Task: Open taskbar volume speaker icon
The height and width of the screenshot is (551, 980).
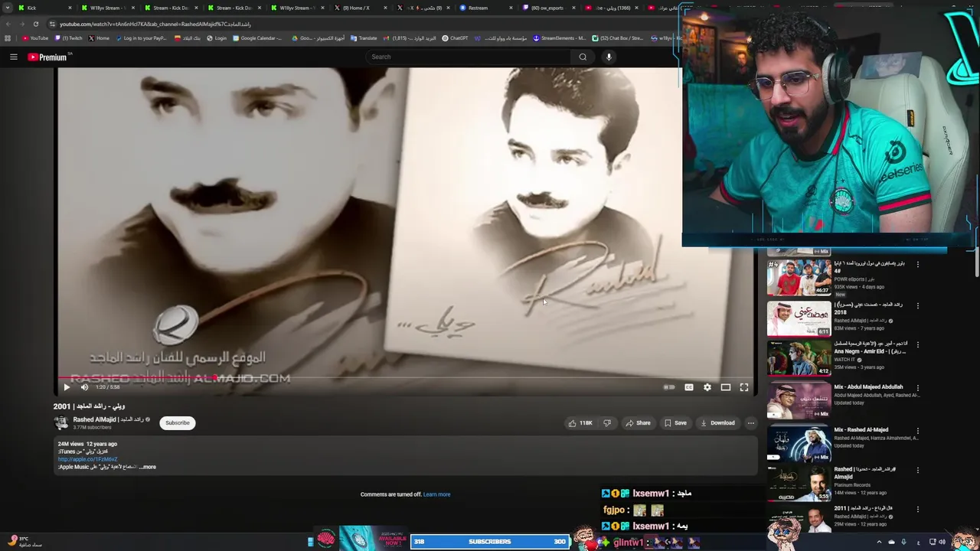Action: coord(942,542)
